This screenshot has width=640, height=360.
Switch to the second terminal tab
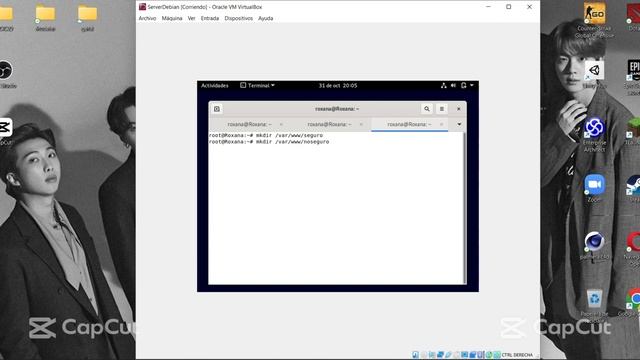point(329,124)
